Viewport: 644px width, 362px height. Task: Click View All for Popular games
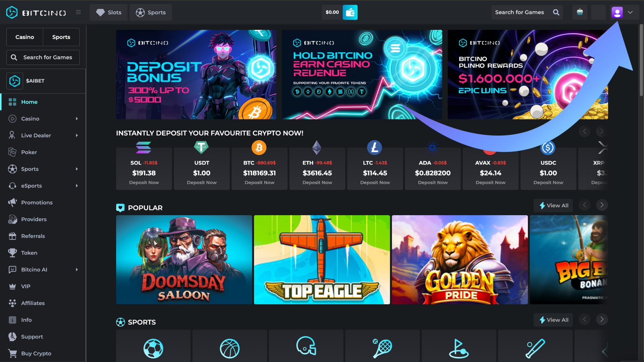(553, 205)
